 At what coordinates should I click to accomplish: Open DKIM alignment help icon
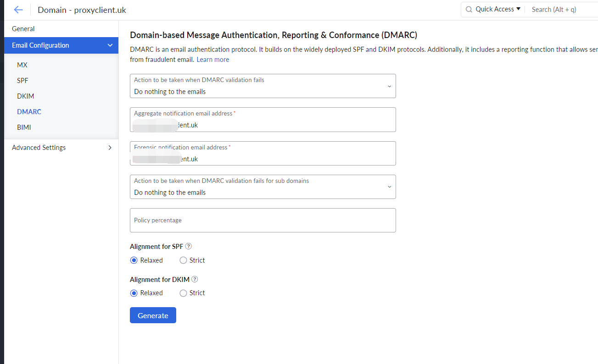(195, 279)
